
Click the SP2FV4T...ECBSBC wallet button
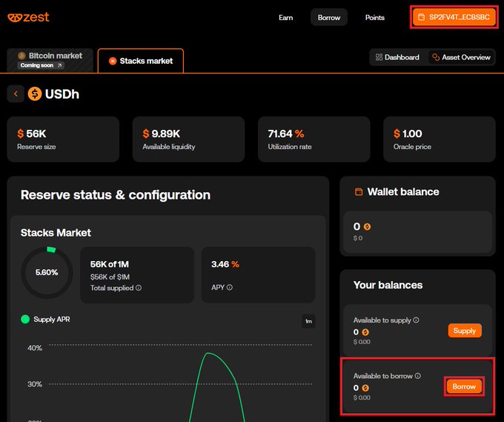[454, 17]
